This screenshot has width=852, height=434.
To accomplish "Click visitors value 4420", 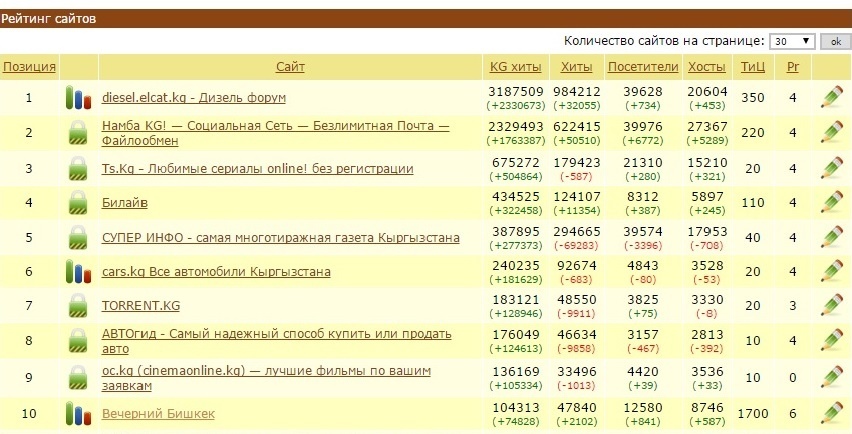I will (643, 372).
